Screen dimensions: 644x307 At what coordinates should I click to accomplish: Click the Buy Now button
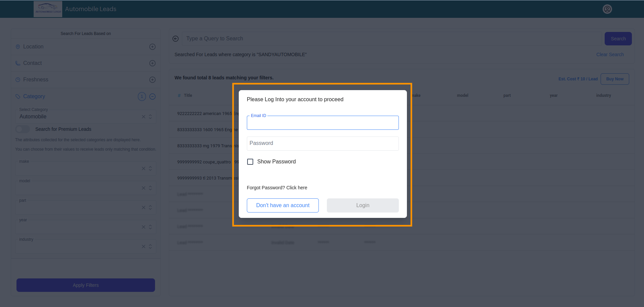tap(615, 79)
